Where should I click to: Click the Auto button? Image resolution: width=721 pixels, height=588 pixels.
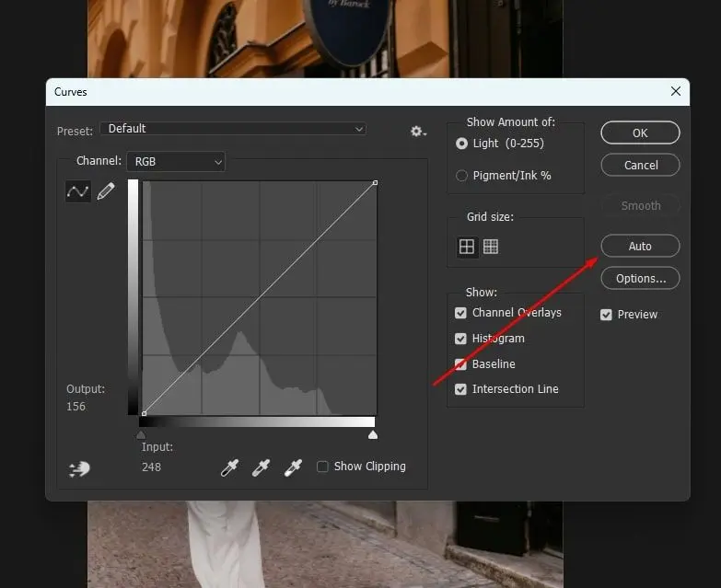pos(640,246)
